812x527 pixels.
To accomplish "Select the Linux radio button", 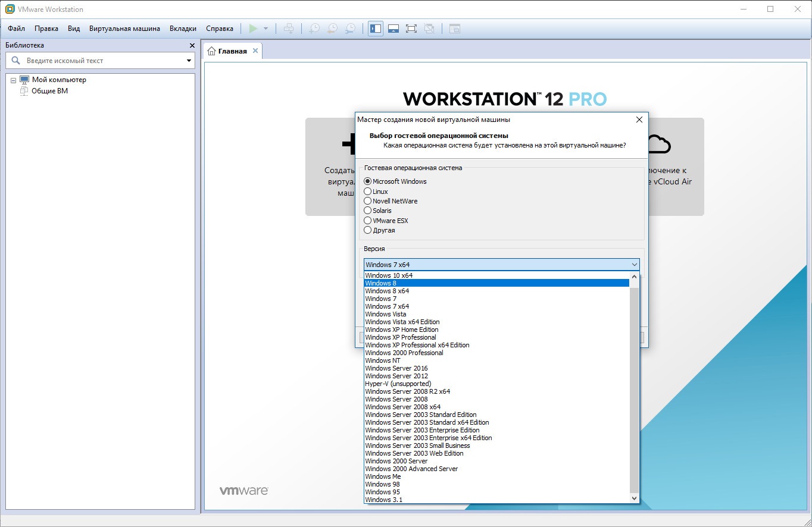I will (x=367, y=192).
